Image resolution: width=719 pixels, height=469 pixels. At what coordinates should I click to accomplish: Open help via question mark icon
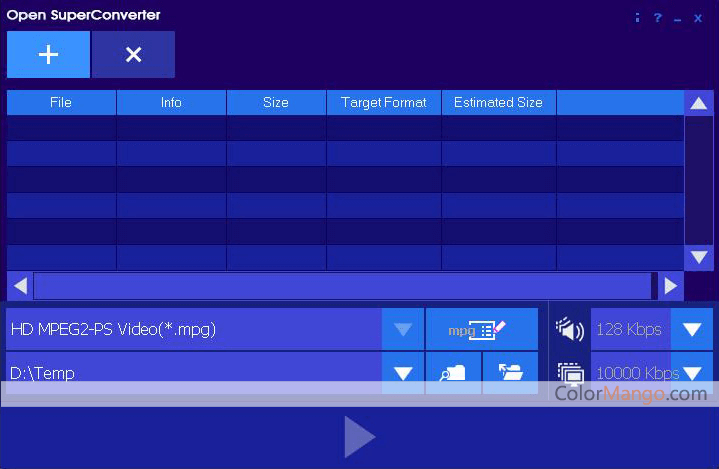click(658, 18)
